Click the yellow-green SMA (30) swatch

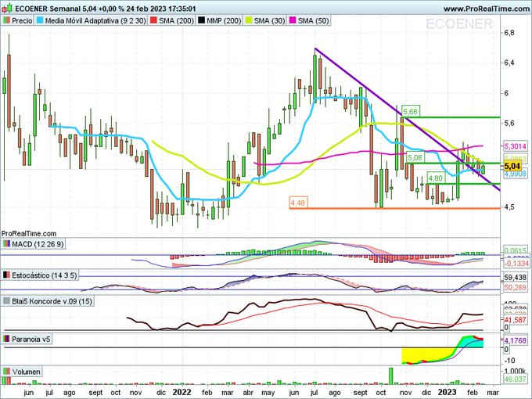point(249,20)
